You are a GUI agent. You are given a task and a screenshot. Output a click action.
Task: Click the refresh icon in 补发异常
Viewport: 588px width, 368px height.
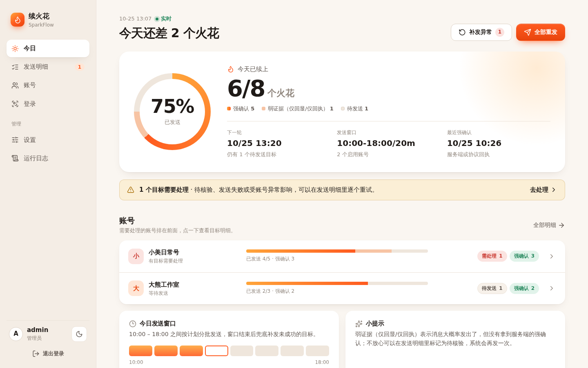pyautogui.click(x=462, y=32)
